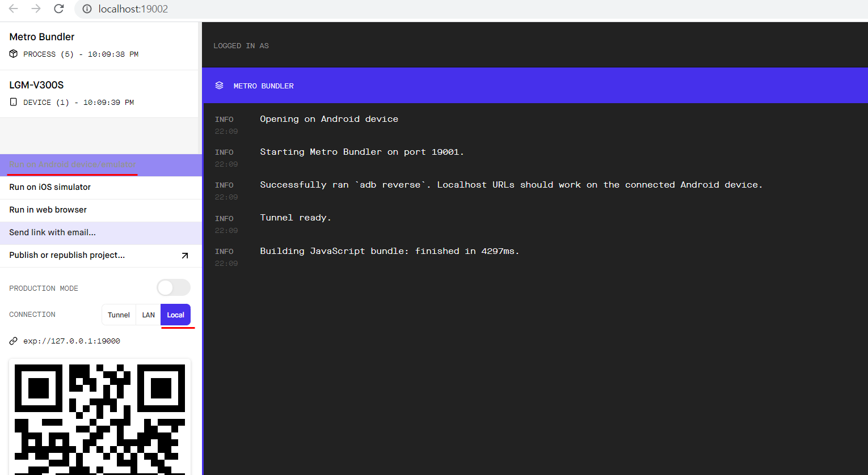
Task: Click the 'Opening on Android device' log line
Action: pyautogui.click(x=329, y=119)
